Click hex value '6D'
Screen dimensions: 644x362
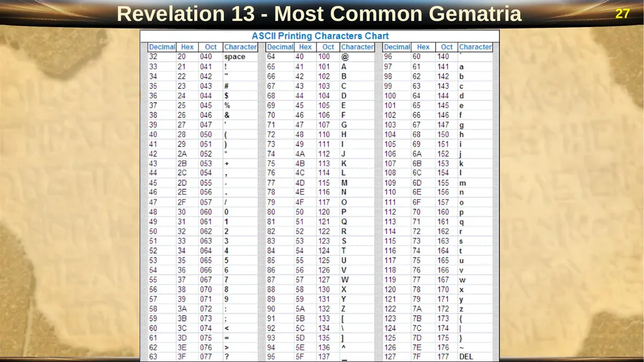click(x=418, y=183)
